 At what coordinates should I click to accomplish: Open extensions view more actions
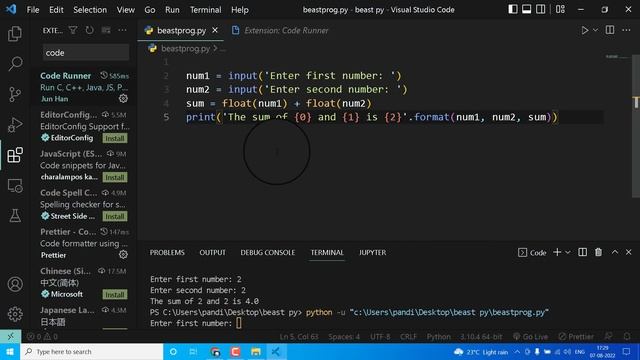122,30
